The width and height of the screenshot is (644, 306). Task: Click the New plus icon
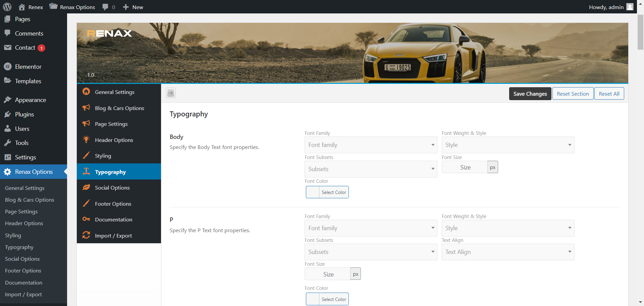click(126, 7)
